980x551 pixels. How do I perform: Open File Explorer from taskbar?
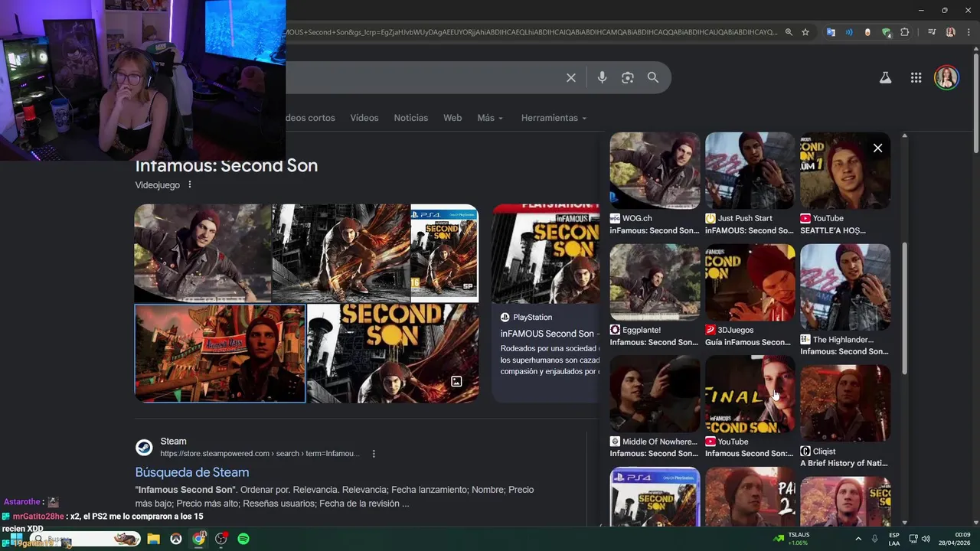(x=153, y=539)
